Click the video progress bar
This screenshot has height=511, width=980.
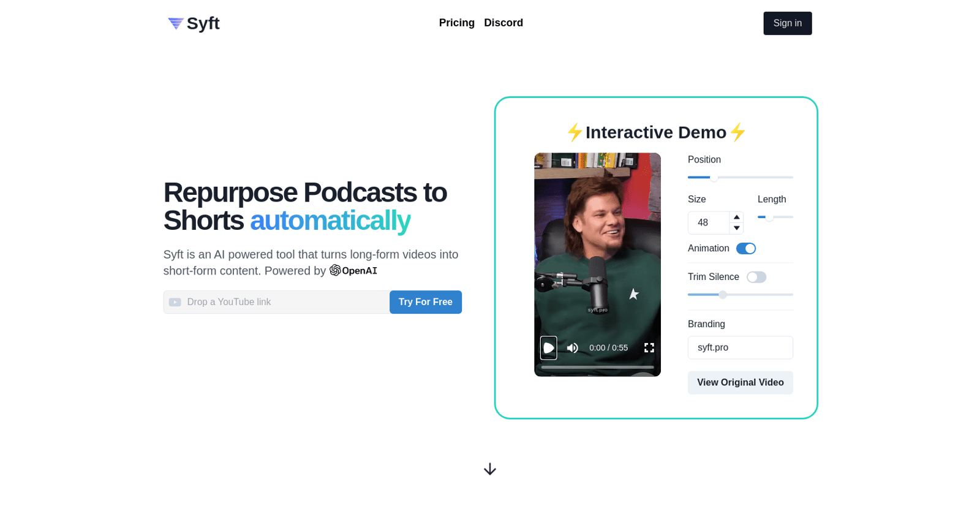(597, 367)
